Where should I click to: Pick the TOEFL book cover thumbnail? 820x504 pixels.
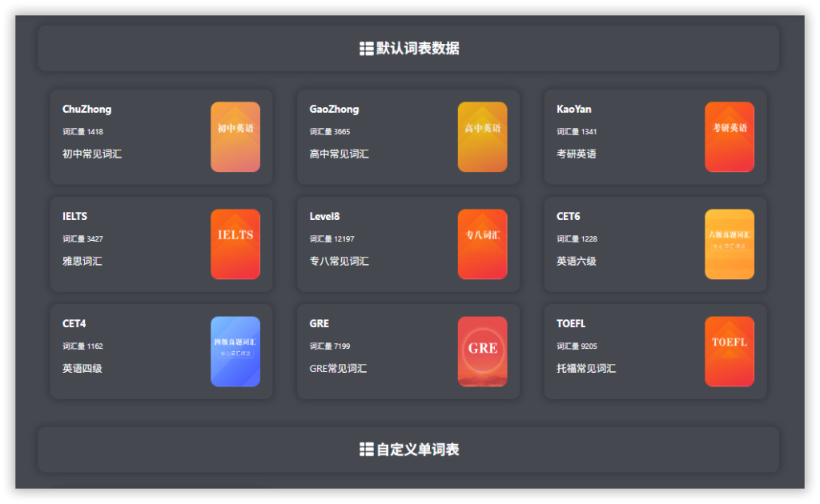pyautogui.click(x=730, y=351)
